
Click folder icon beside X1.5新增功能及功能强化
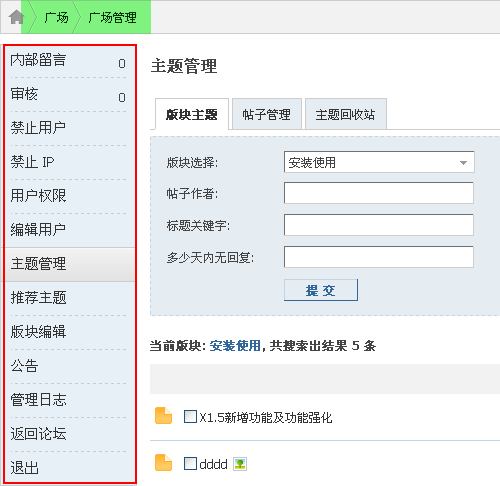click(x=163, y=416)
